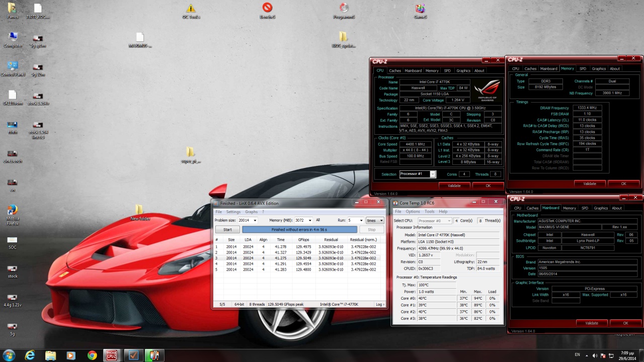Open the Windows Start menu orb

[x=10, y=355]
